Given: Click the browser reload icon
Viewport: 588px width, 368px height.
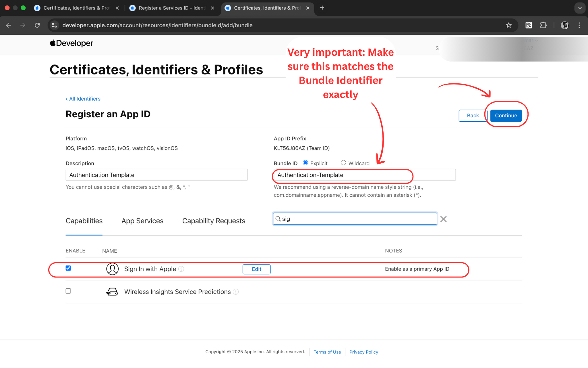Looking at the screenshot, I should pyautogui.click(x=37, y=25).
